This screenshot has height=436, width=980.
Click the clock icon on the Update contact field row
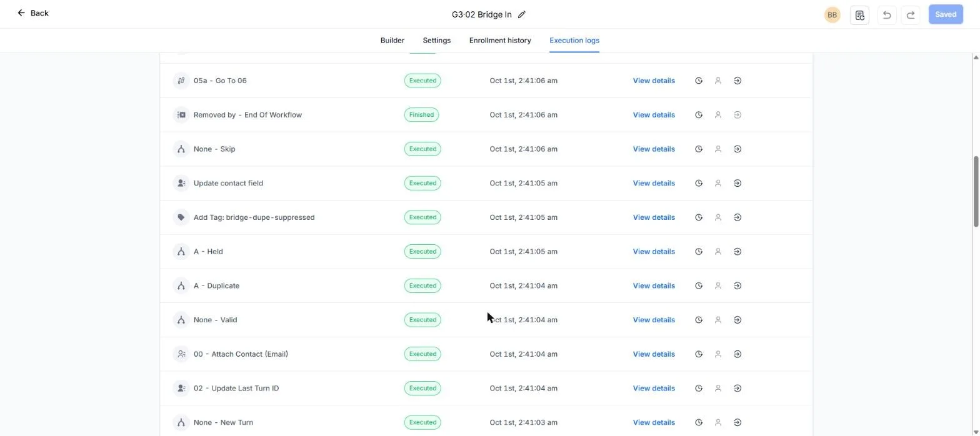tap(699, 183)
